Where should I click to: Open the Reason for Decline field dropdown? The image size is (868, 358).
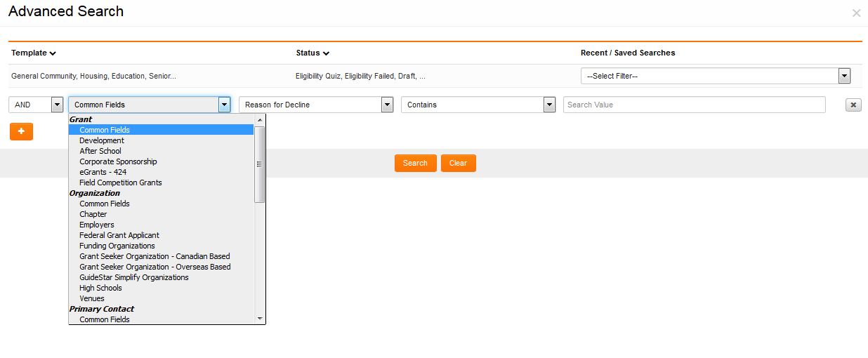(x=316, y=105)
